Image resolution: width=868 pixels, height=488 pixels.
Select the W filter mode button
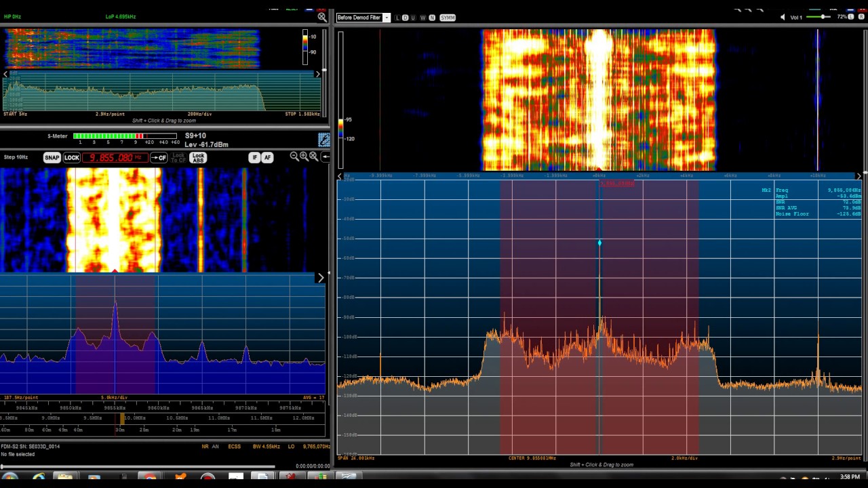(x=422, y=18)
